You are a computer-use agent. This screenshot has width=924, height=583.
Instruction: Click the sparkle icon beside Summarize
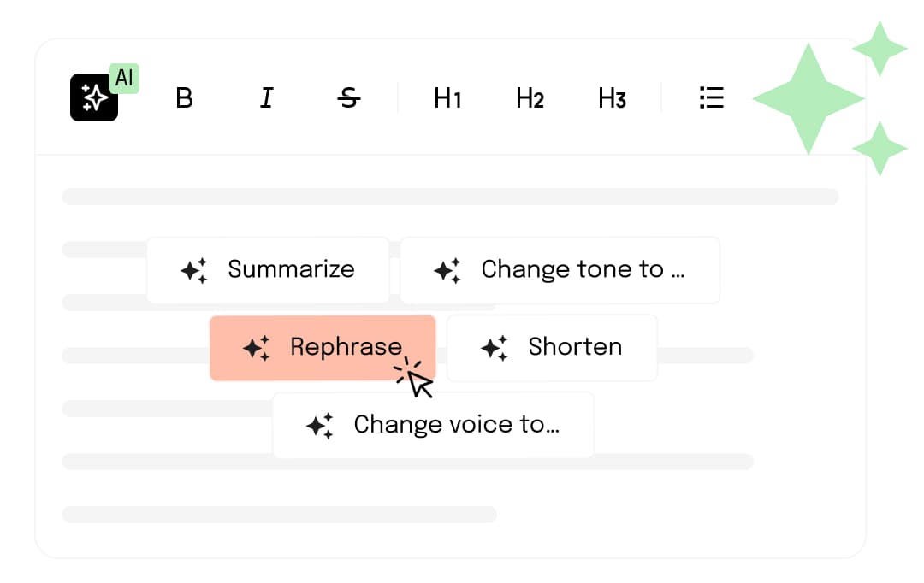[x=194, y=270]
